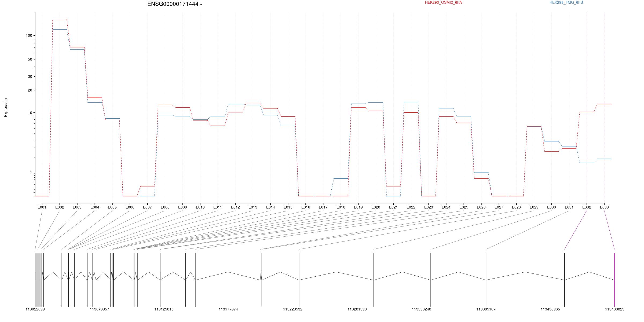The height and width of the screenshot is (322, 644).
Task: Click exon label E029
Action: coord(534,207)
